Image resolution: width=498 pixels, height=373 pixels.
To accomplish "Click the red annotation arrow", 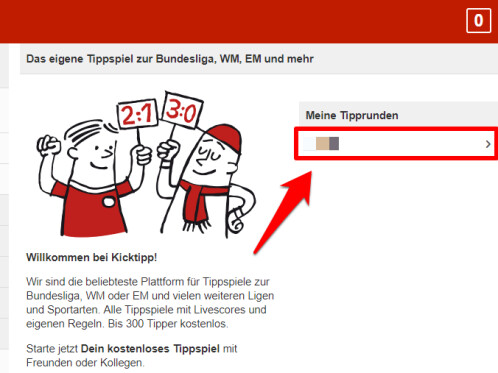I will [x=283, y=212].
